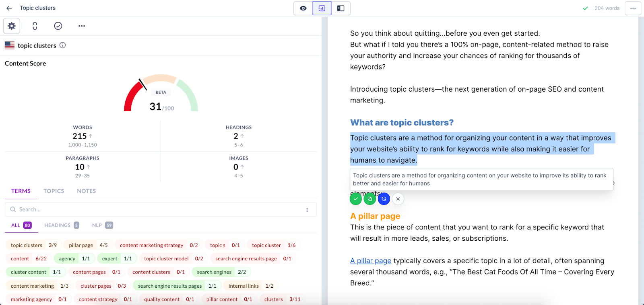The height and width of the screenshot is (305, 644).
Task: Toggle the eye preview mode icon
Action: [303, 8]
